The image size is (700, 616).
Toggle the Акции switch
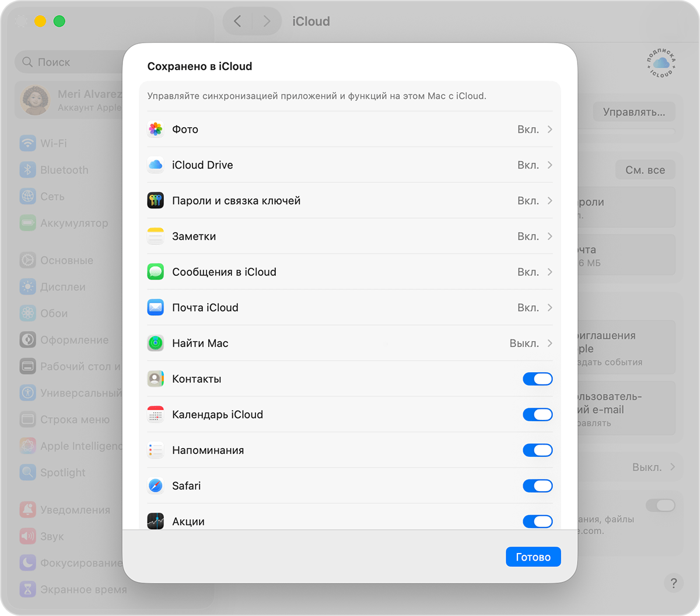click(x=537, y=521)
